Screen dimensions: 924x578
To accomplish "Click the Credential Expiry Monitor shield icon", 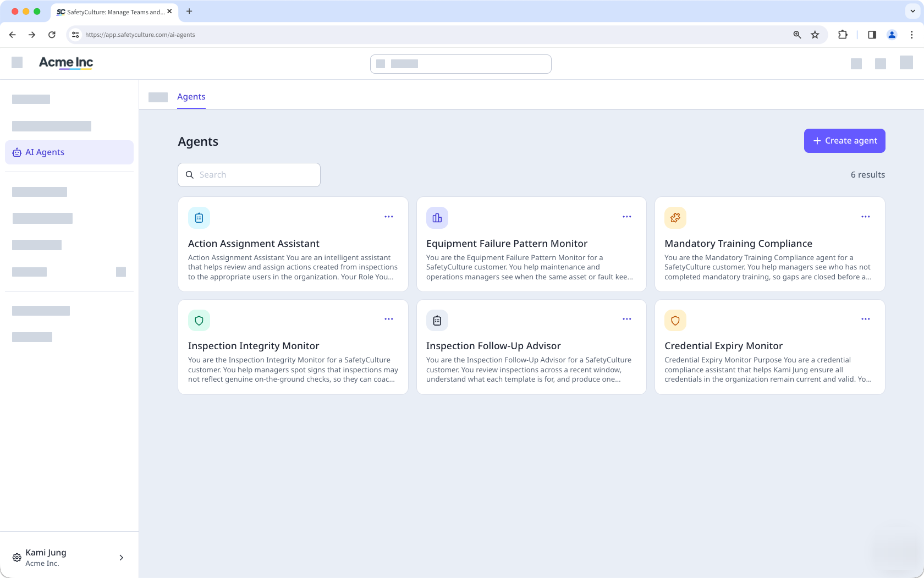I will pyautogui.click(x=675, y=320).
